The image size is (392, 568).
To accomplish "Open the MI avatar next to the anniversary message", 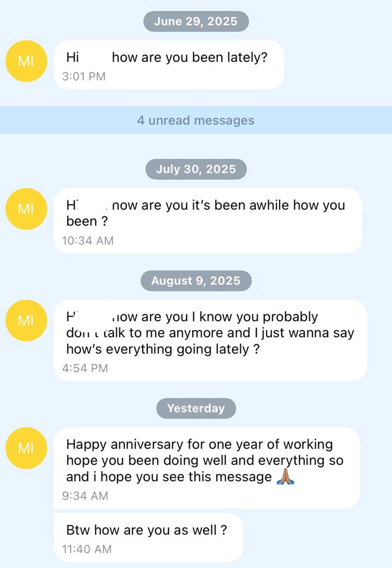I will pos(26,449).
